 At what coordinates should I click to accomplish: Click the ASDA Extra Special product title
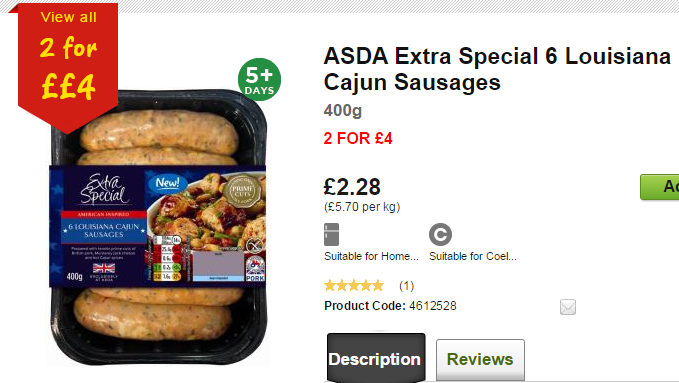click(497, 69)
